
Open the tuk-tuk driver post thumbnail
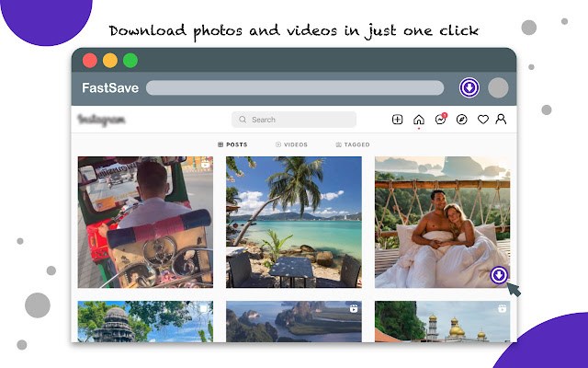tap(145, 223)
